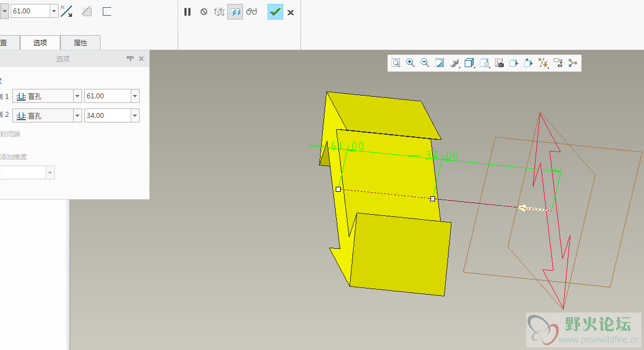Click the 添加锥度 option label
The width and height of the screenshot is (644, 350).
click(x=13, y=157)
